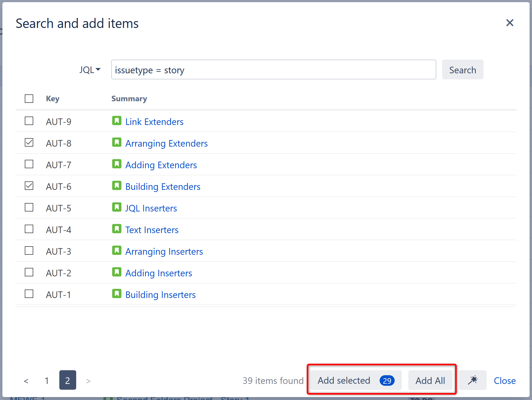Click the Add selected counter badge showing 29
The image size is (532, 400).
click(x=387, y=380)
